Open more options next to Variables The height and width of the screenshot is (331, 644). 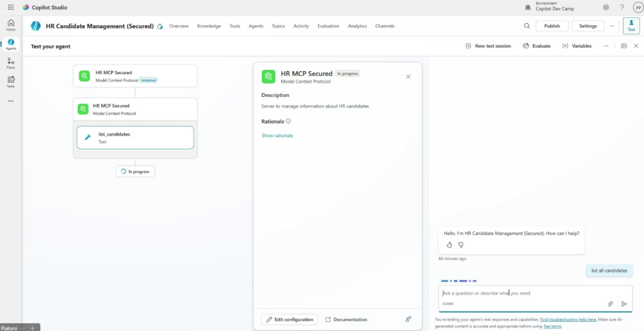point(606,46)
